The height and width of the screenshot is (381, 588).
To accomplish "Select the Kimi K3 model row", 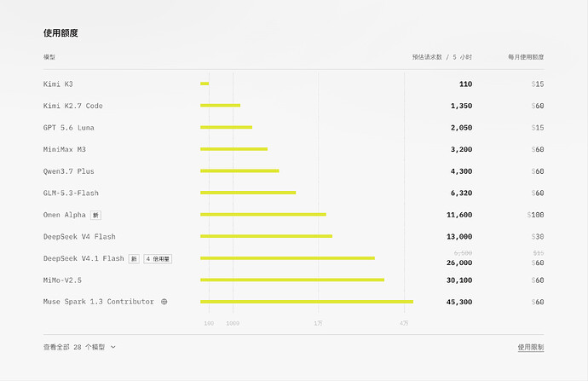I will (294, 84).
